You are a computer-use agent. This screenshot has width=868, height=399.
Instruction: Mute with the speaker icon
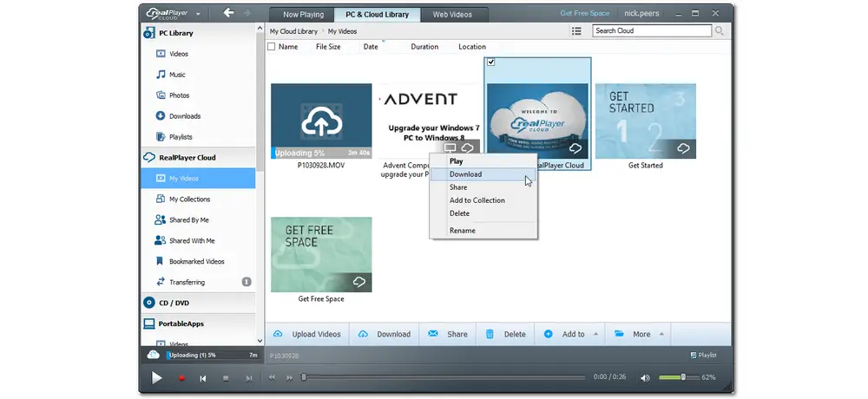click(645, 378)
